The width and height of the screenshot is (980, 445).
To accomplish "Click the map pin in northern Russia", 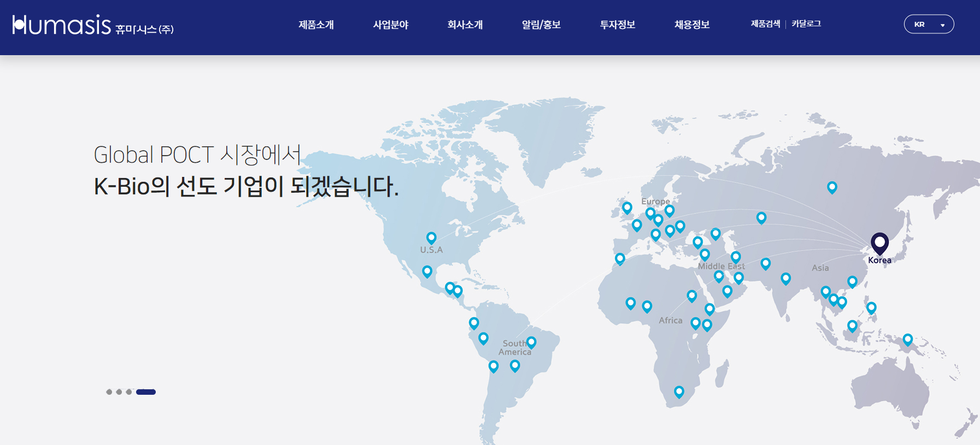I will pos(832,187).
